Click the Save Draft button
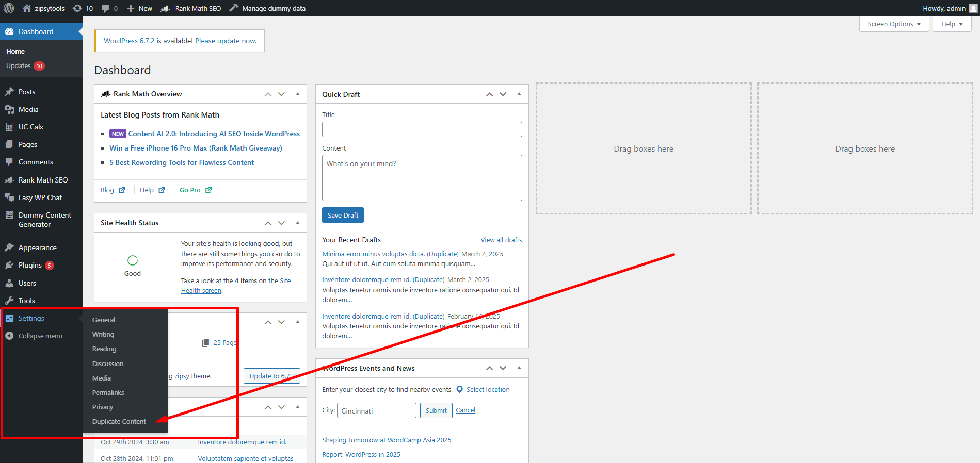This screenshot has width=980, height=463. click(343, 215)
